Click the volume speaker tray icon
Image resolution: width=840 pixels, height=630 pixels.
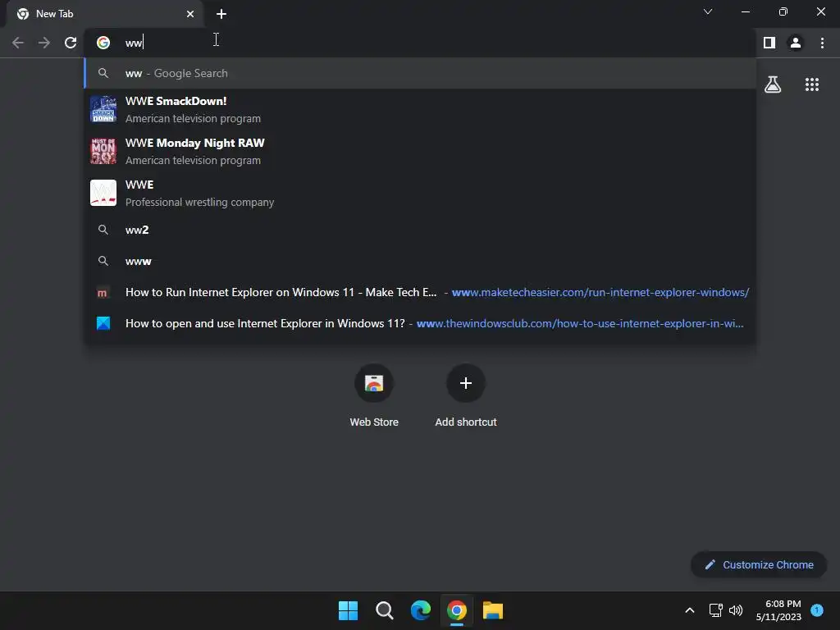736,610
